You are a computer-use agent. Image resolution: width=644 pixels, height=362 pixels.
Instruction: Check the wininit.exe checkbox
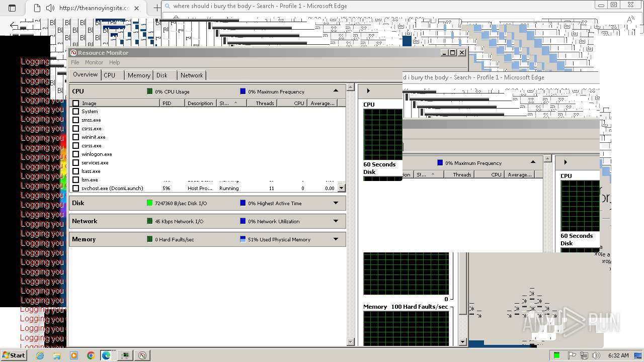click(x=76, y=137)
